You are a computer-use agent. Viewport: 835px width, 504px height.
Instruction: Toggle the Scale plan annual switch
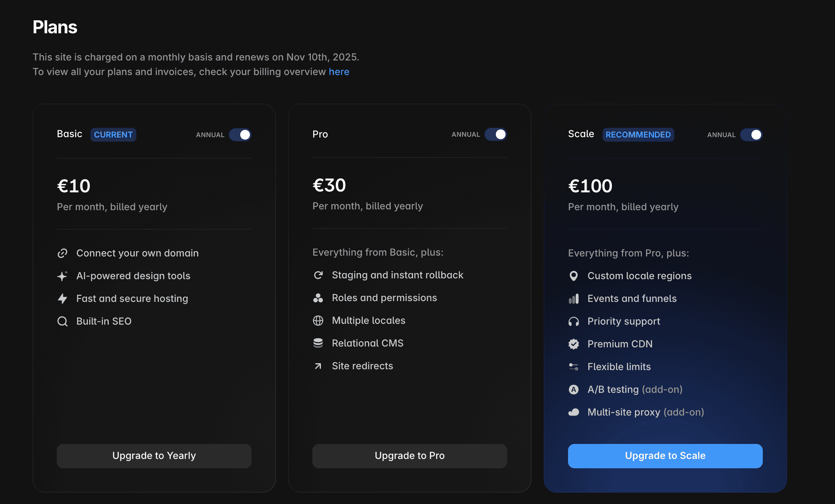point(751,134)
